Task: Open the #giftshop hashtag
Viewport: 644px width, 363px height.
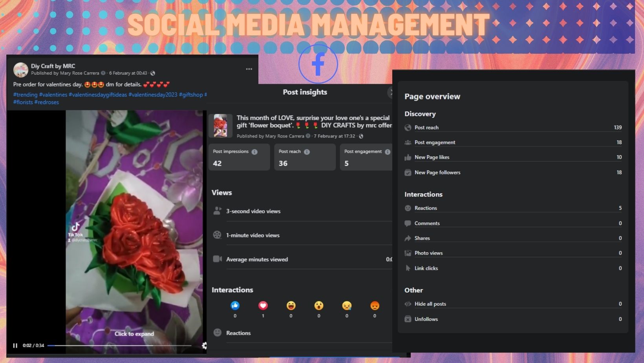Action: (x=191, y=95)
